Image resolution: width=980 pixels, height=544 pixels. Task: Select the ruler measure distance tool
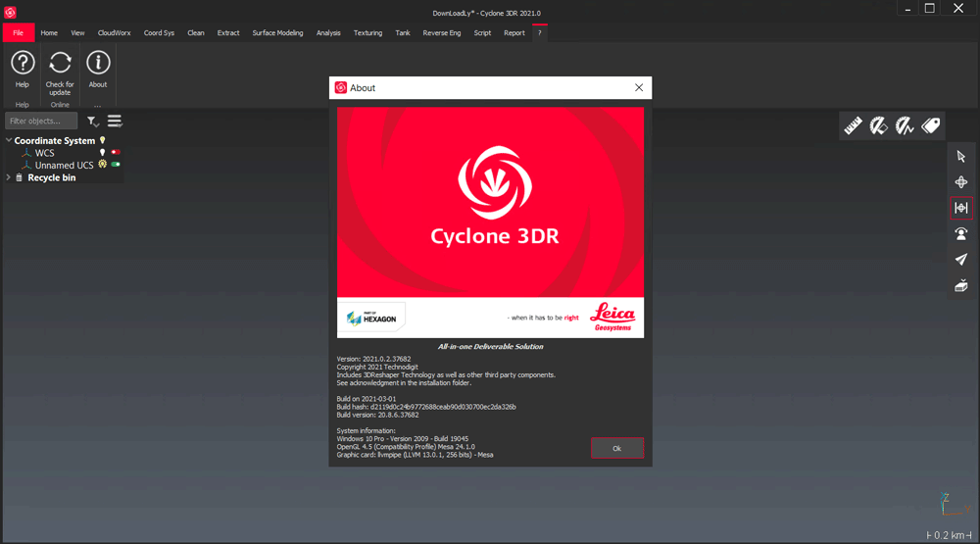click(x=853, y=125)
